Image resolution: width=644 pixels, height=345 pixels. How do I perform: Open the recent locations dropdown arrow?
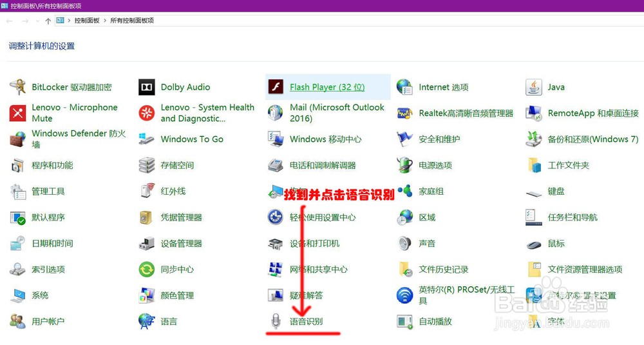37,21
